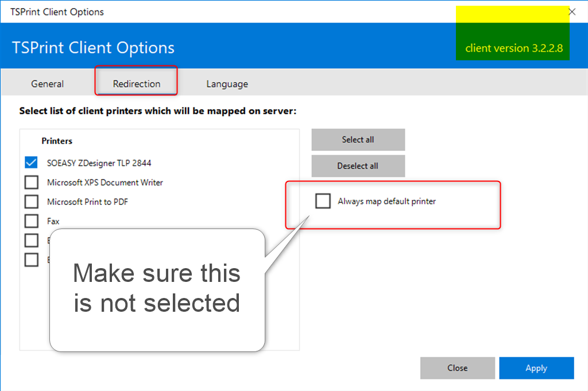Check Microsoft XPS Document Writer printer
Screen dimensions: 588x391
click(x=31, y=182)
